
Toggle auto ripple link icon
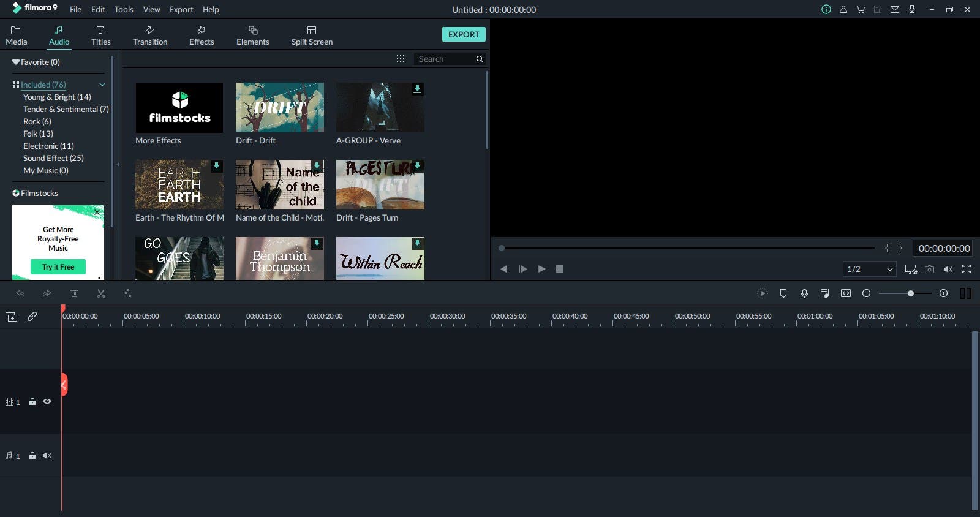tap(32, 316)
